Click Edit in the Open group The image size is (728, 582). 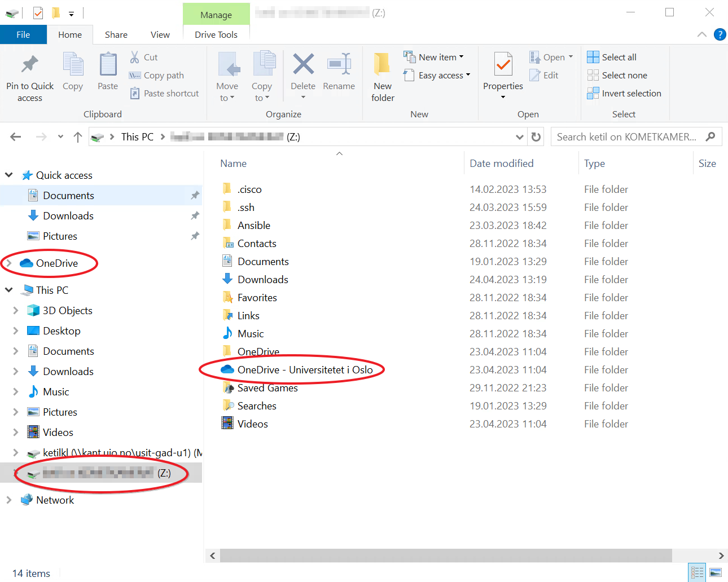click(544, 75)
